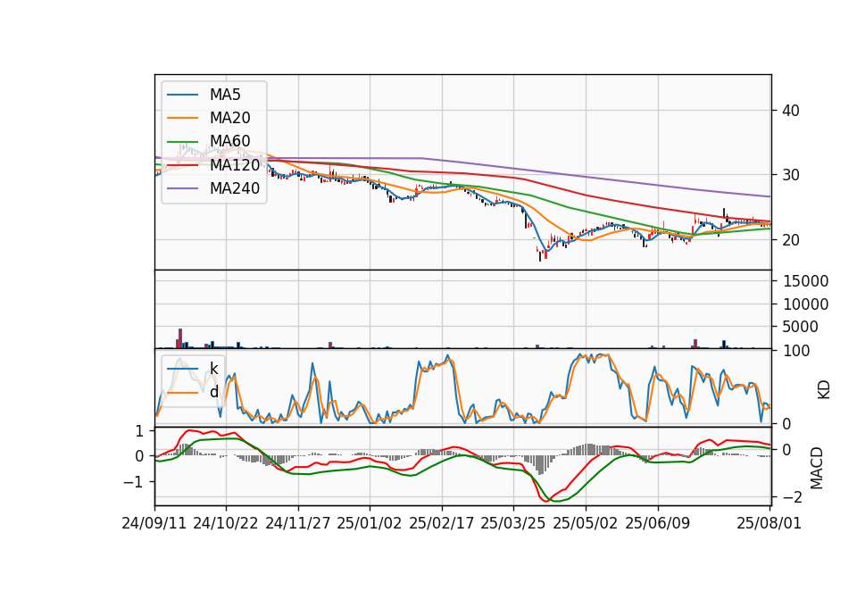Image resolution: width=857 pixels, height=616 pixels.
Task: Click the orange MA20 legend line sample
Action: point(182,118)
